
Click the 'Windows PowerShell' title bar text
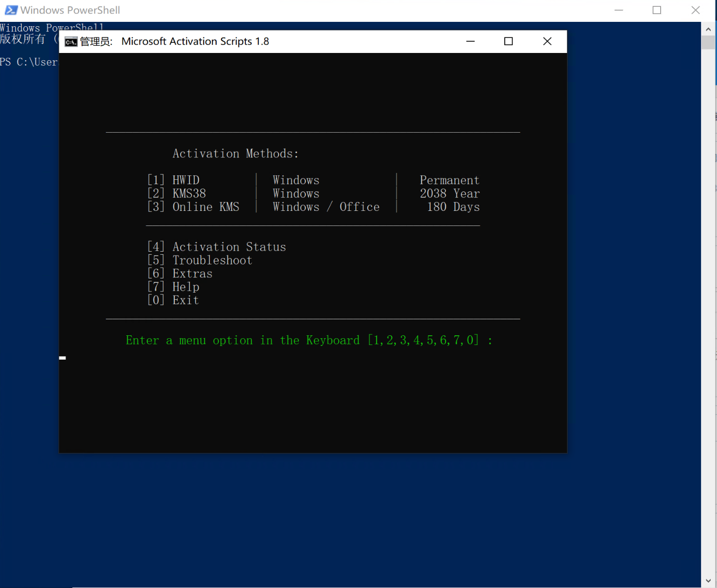pos(70,10)
